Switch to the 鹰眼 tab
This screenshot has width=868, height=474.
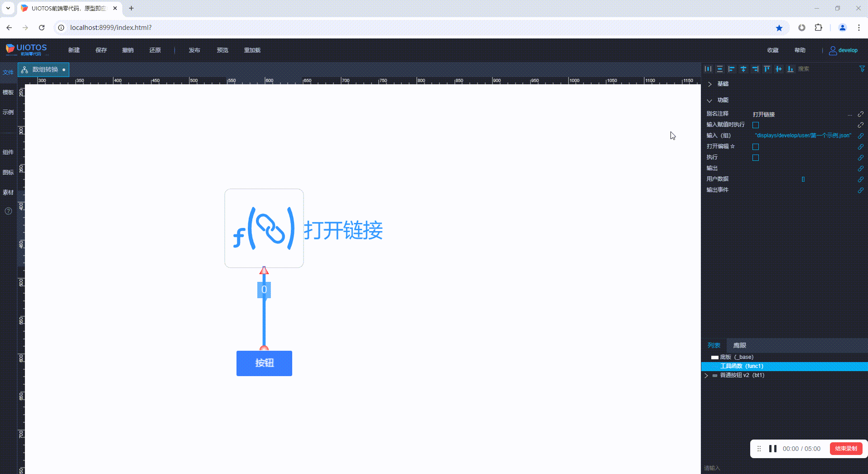pos(740,345)
